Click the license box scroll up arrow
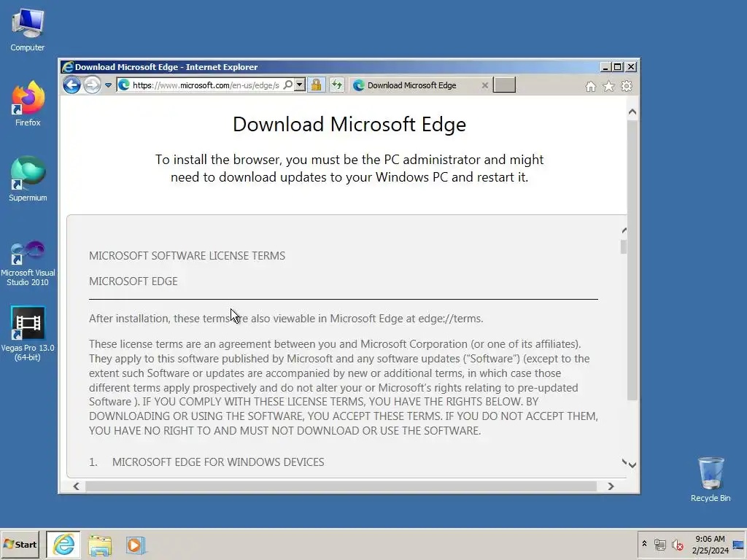Image resolution: width=747 pixels, height=560 pixels. point(624,230)
